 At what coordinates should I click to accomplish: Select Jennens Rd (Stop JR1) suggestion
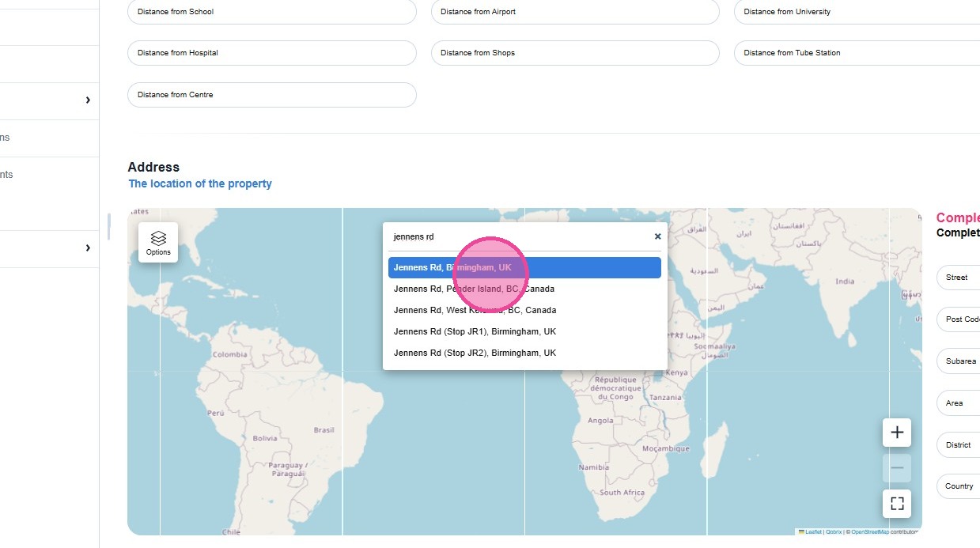tap(524, 332)
